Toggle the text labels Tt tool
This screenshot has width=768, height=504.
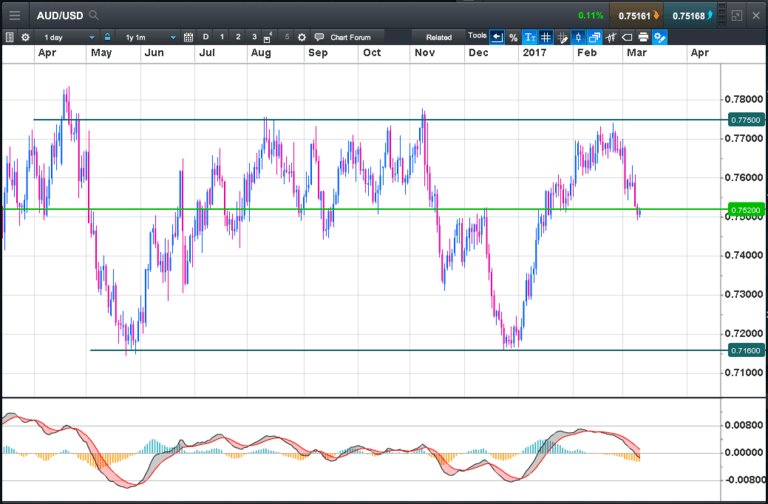tap(529, 37)
